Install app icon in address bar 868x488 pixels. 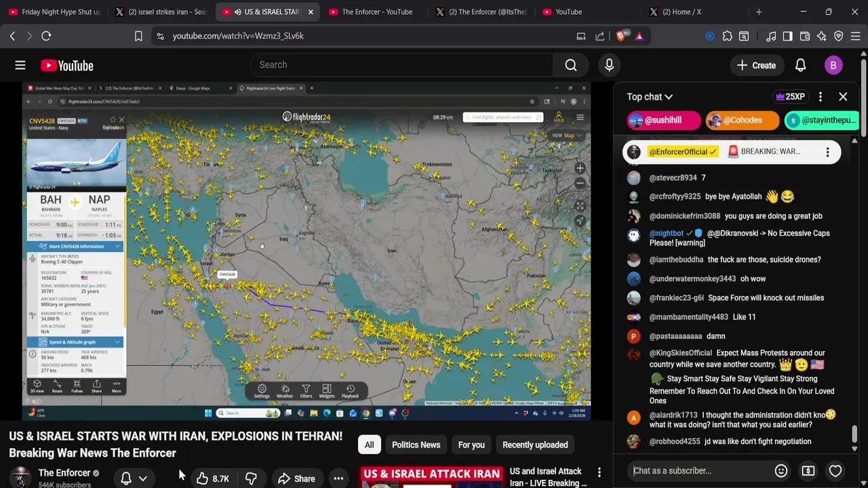[581, 36]
